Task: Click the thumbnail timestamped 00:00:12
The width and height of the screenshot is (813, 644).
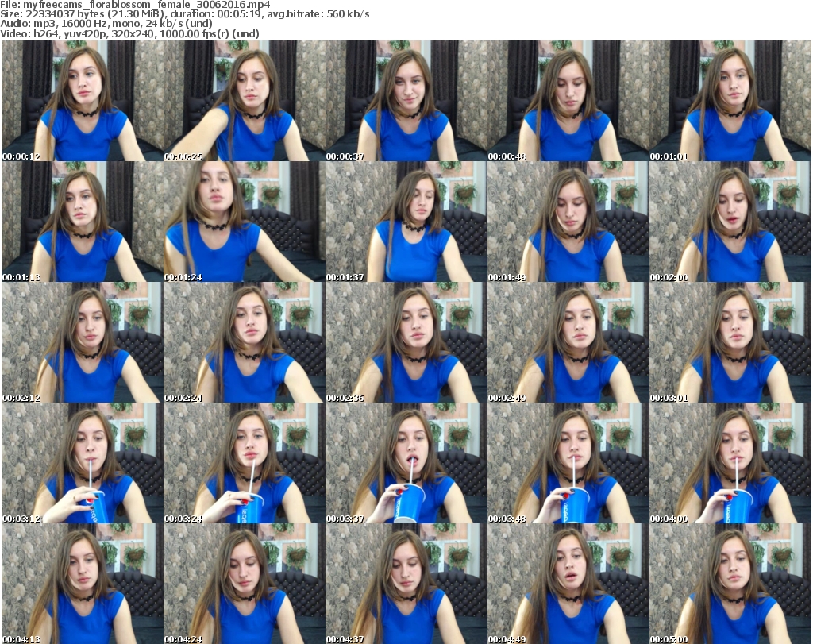Action: point(81,101)
